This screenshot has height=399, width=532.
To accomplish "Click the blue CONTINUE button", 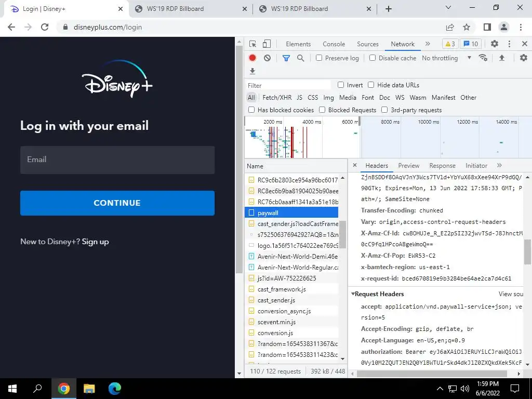I will click(117, 203).
